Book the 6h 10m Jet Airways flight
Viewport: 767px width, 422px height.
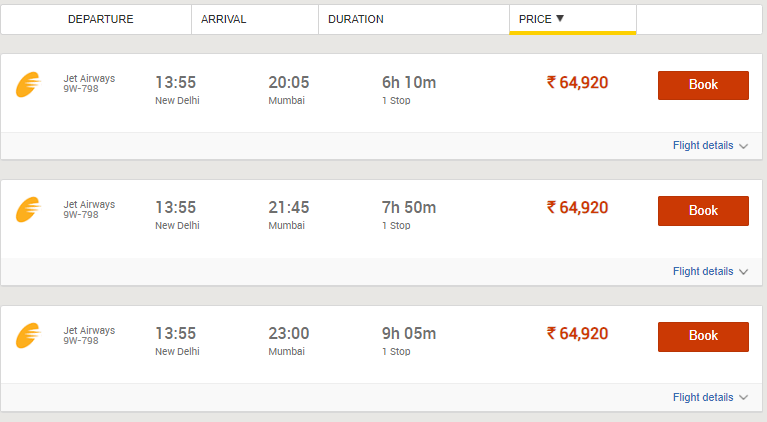pyautogui.click(x=703, y=85)
